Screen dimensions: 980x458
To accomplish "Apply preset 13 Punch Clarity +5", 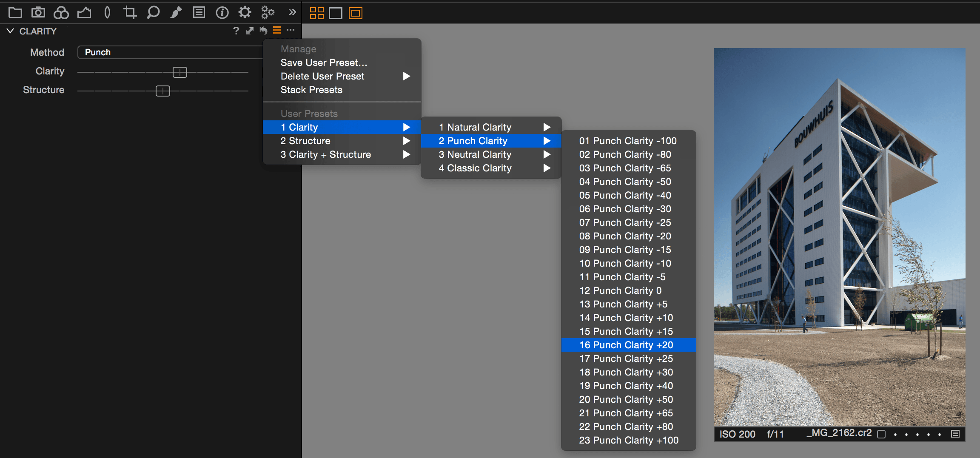I will pos(629,304).
